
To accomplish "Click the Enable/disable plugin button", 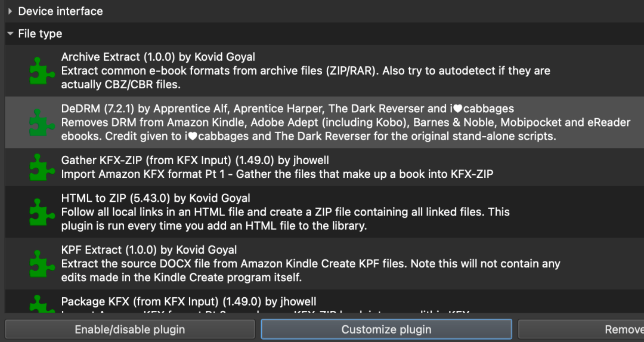I will [x=130, y=329].
